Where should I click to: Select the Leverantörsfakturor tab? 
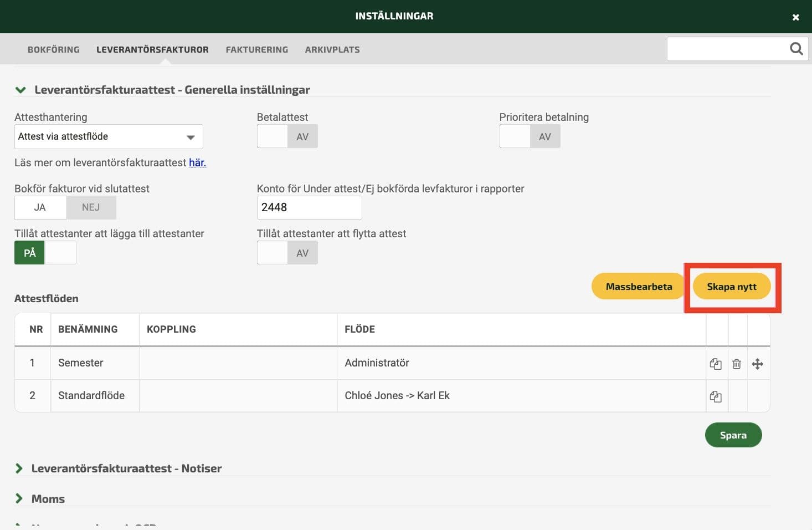(152, 49)
